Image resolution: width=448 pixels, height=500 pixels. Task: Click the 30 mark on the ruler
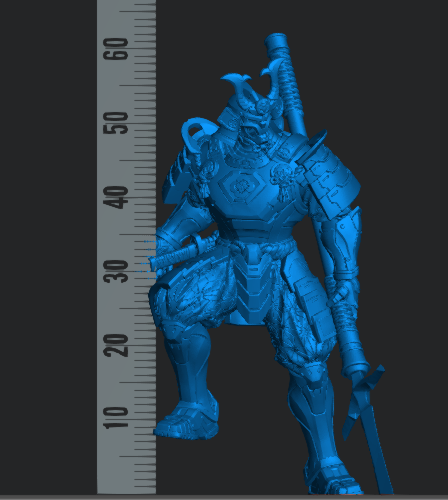116,271
